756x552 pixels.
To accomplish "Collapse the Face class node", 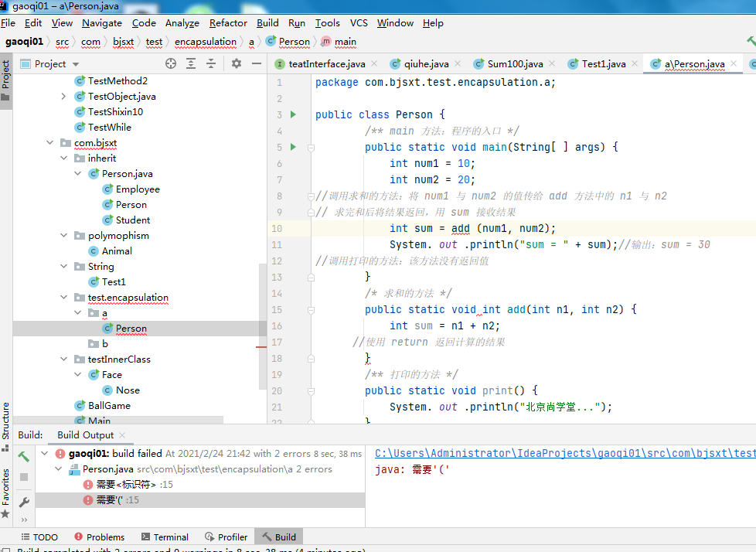I will (x=77, y=375).
